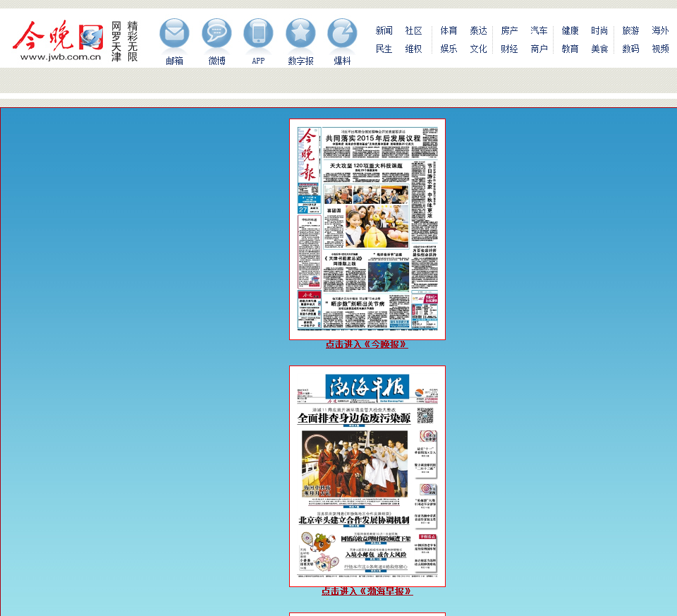The height and width of the screenshot is (616, 677).
Task: Go to the 财经 section
Action: click(x=509, y=49)
